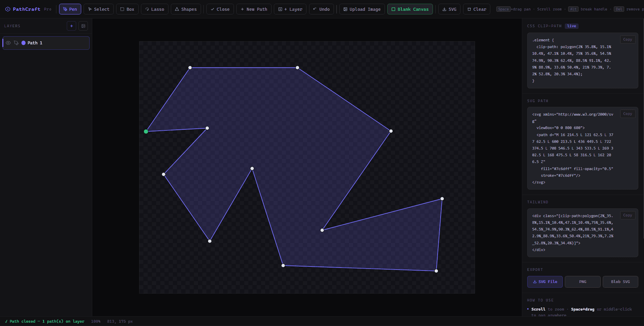Screen dimensions: 644x326
Task: Click the TAILWIND section heading
Action: pyautogui.click(x=538, y=202)
